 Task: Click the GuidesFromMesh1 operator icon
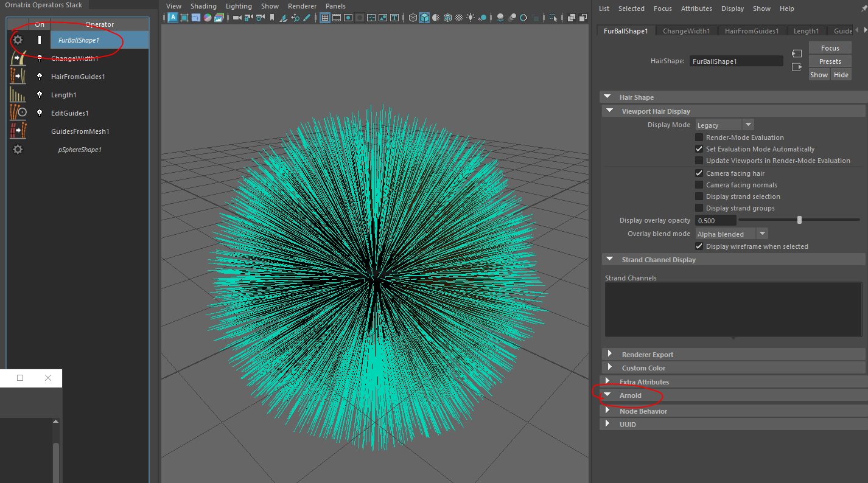click(18, 131)
